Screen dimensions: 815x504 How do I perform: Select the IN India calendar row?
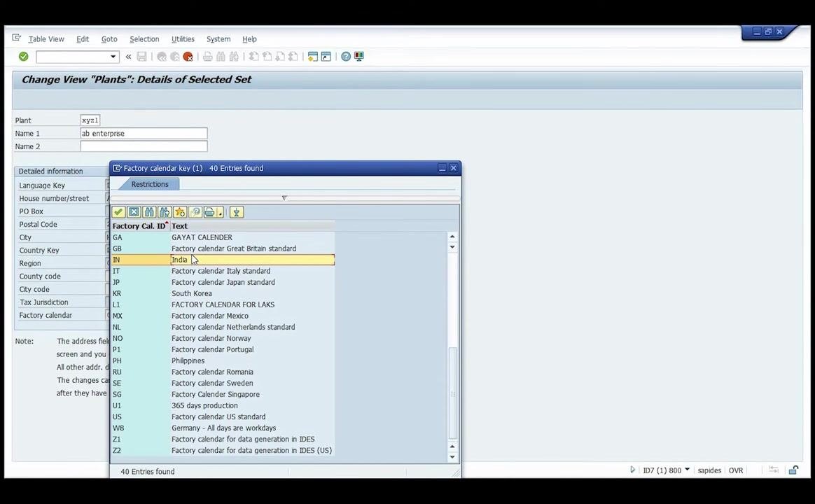coord(223,260)
